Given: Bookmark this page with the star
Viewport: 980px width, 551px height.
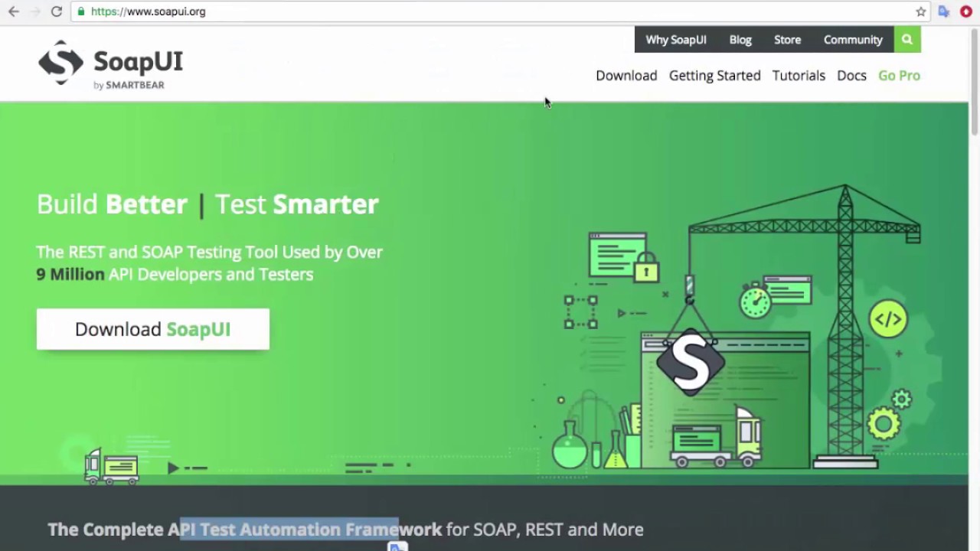Looking at the screenshot, I should pos(921,11).
